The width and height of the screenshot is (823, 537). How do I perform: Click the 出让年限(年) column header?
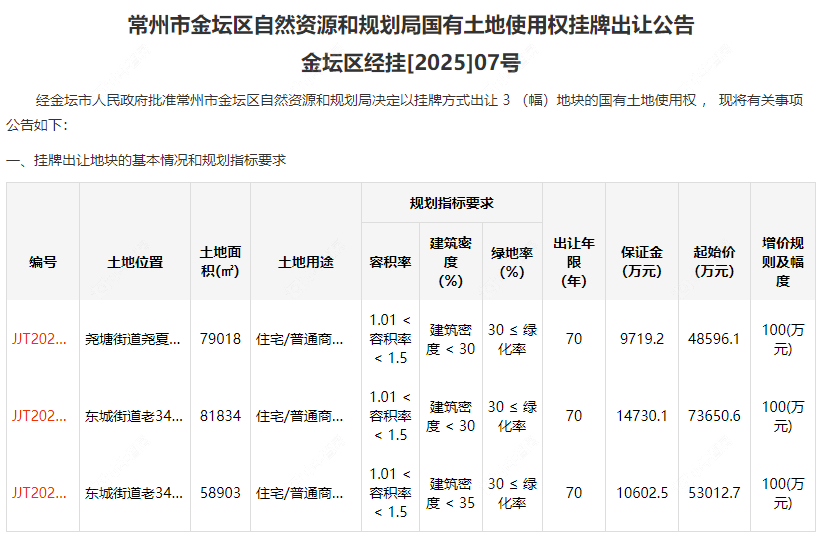tap(574, 262)
